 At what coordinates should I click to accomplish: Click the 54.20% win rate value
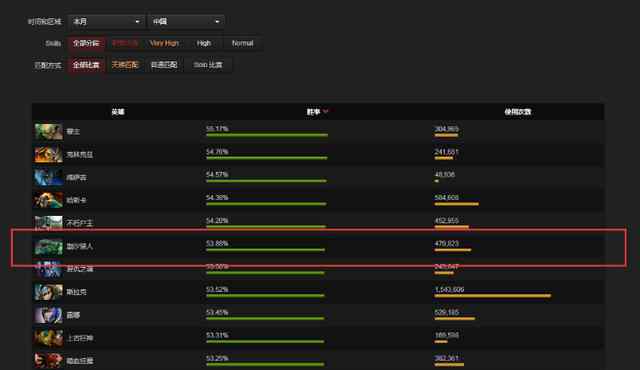217,220
